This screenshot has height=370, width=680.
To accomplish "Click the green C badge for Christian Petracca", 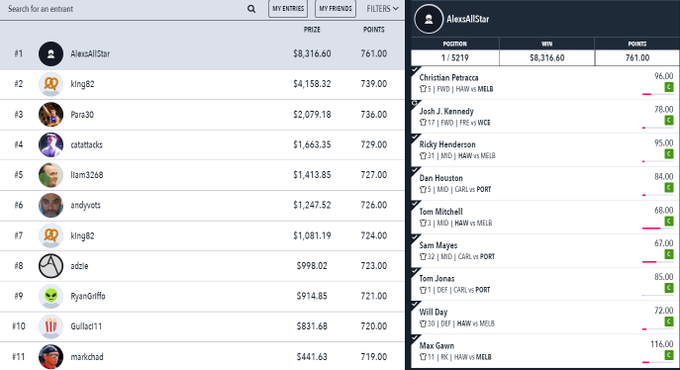I will point(669,87).
